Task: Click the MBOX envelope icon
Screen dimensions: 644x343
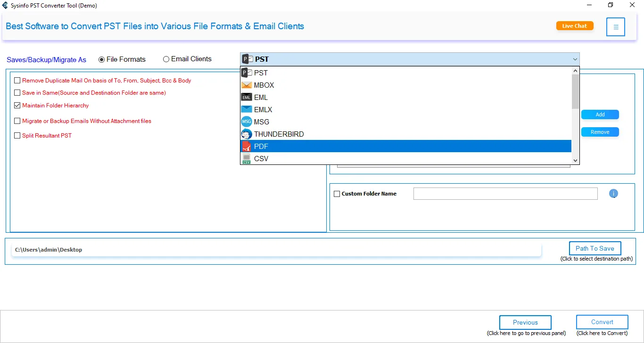Action: point(247,85)
